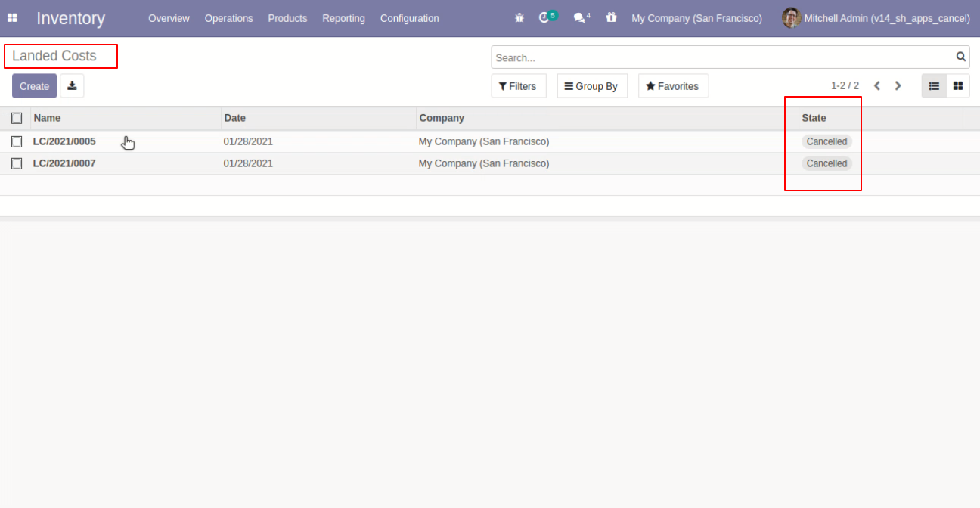
Task: Open the Filters dropdown
Action: [519, 85]
